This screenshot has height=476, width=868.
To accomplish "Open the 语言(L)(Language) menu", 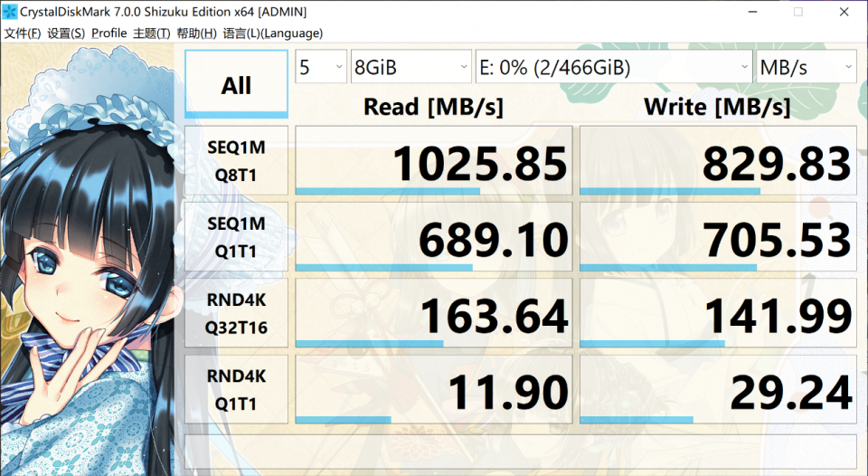I will coord(273,33).
